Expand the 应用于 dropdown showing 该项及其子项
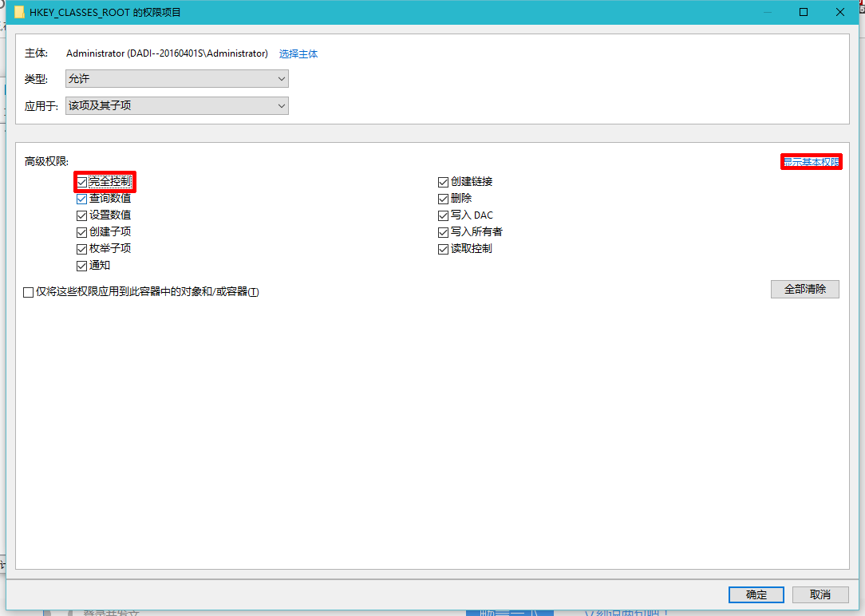This screenshot has width=865, height=616. (x=176, y=106)
